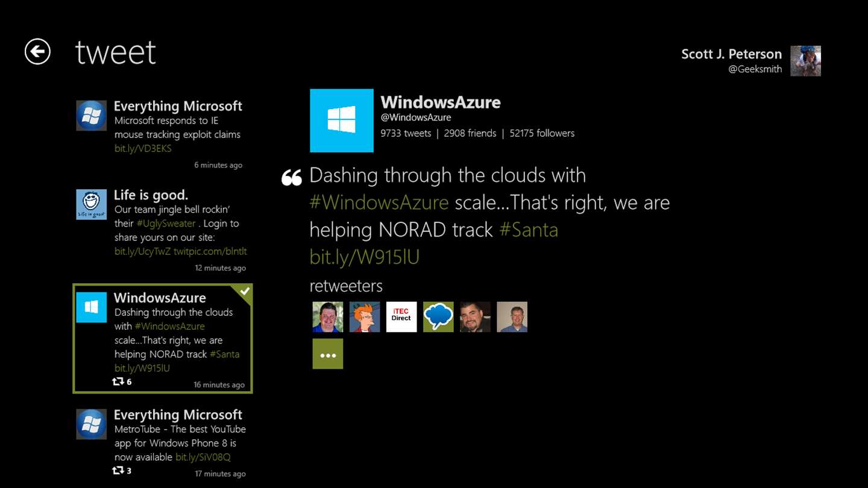868x488 pixels.
Task: Follow the large bit.ly/W915lU link
Action: click(x=365, y=257)
